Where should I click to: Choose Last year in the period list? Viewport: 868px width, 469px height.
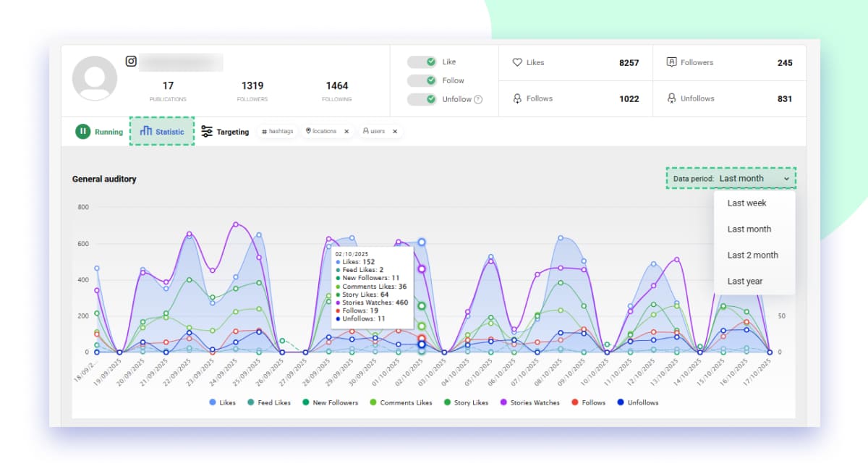[x=746, y=281]
